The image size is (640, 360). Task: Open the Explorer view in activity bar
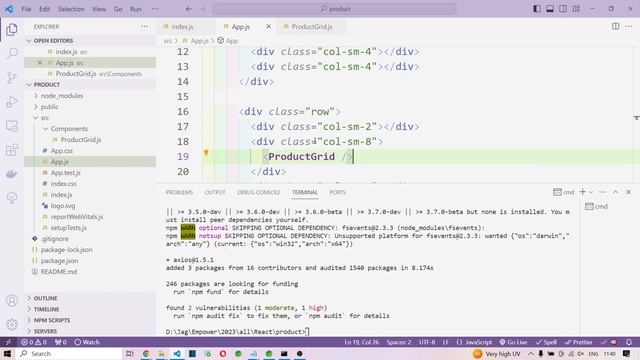pyautogui.click(x=12, y=29)
